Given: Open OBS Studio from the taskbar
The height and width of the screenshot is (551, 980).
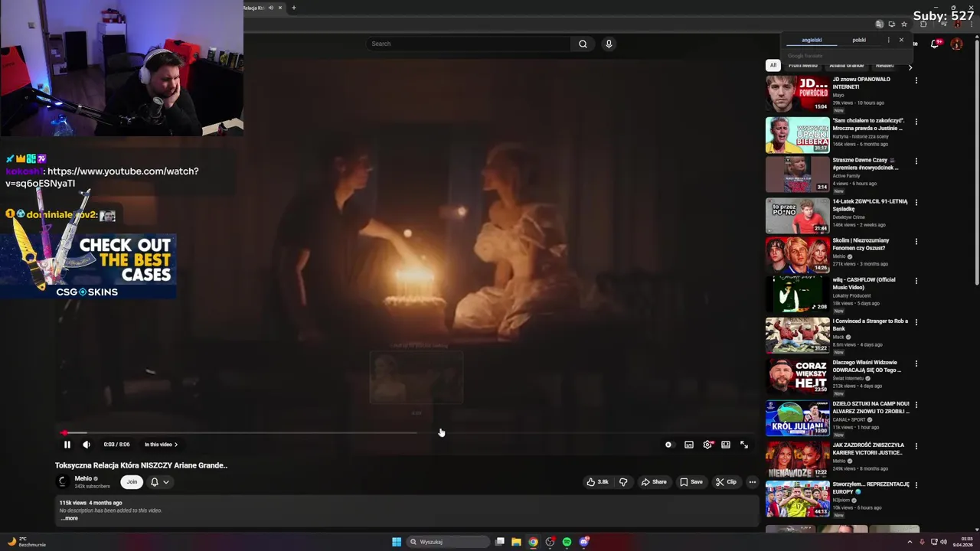Looking at the screenshot, I should [550, 542].
